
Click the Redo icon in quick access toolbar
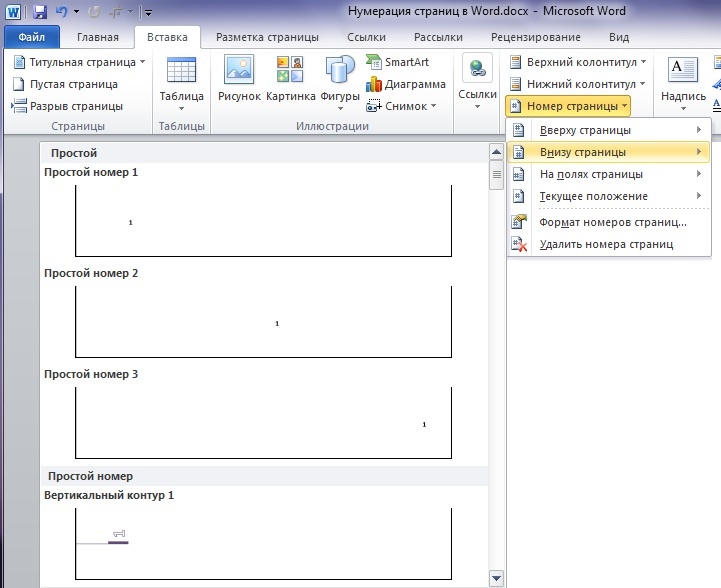click(94, 12)
